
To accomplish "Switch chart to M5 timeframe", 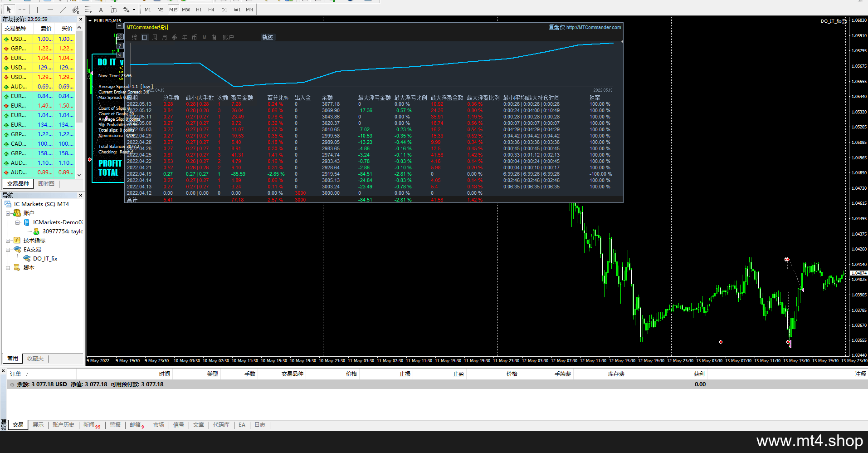I will pyautogui.click(x=161, y=10).
